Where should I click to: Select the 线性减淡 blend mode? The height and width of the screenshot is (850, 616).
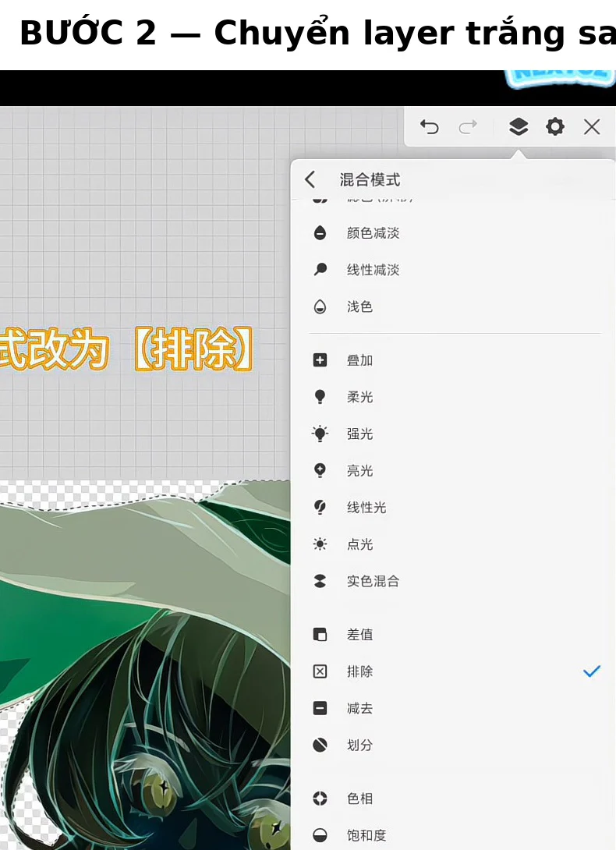[x=373, y=270]
